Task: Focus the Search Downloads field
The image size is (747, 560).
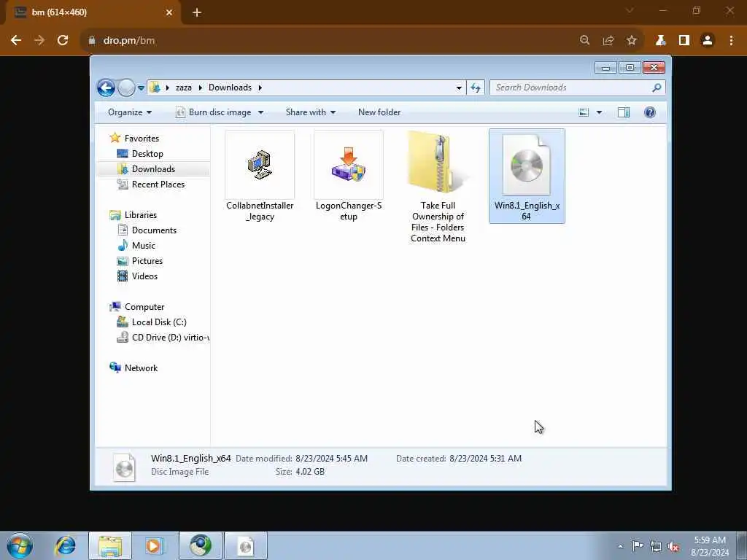Action: click(578, 87)
